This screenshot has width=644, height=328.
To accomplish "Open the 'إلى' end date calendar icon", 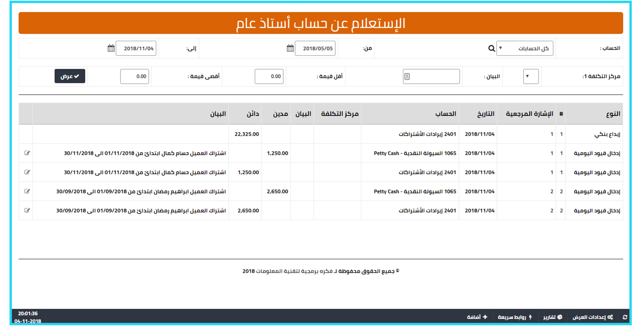I will (111, 48).
